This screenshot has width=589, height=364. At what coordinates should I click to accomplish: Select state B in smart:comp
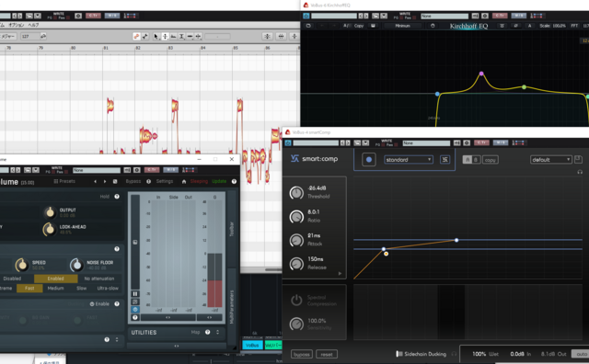pos(476,160)
